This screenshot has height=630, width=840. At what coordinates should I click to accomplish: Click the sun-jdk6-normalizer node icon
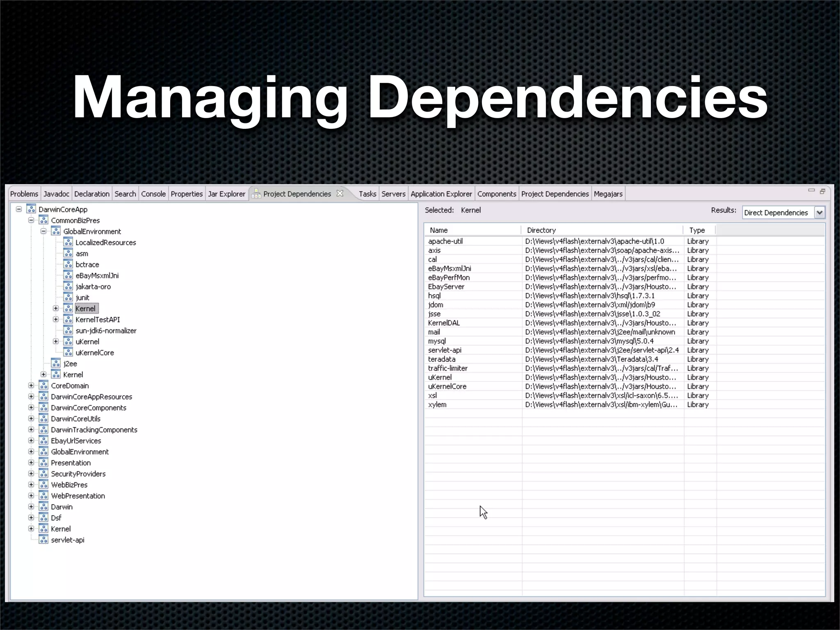(68, 330)
